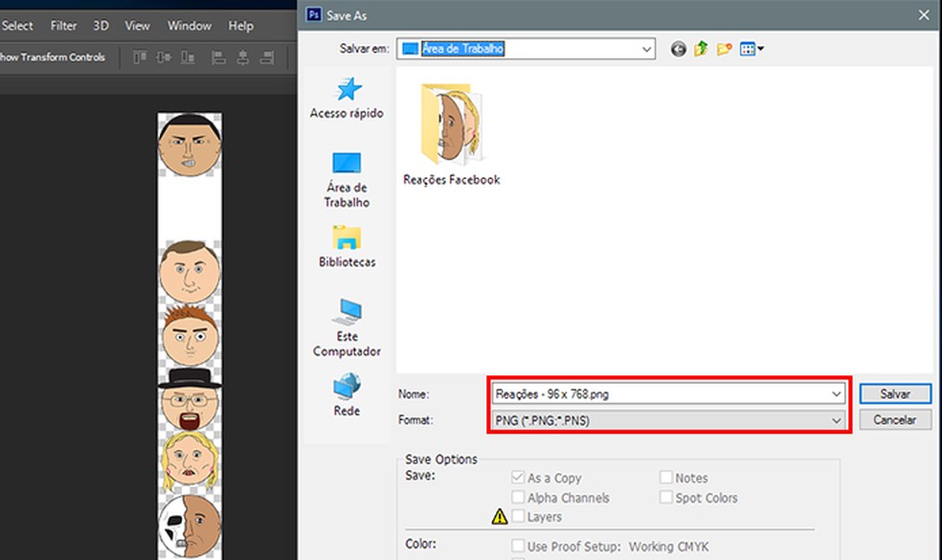The height and width of the screenshot is (560, 942).
Task: Click align horizontal centers icon in options bar
Action: (243, 57)
